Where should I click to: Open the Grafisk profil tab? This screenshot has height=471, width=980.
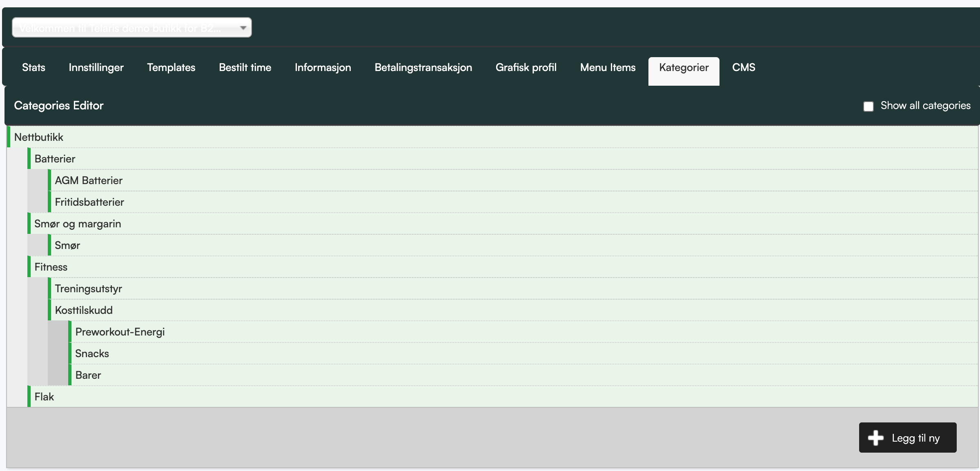pyautogui.click(x=526, y=67)
